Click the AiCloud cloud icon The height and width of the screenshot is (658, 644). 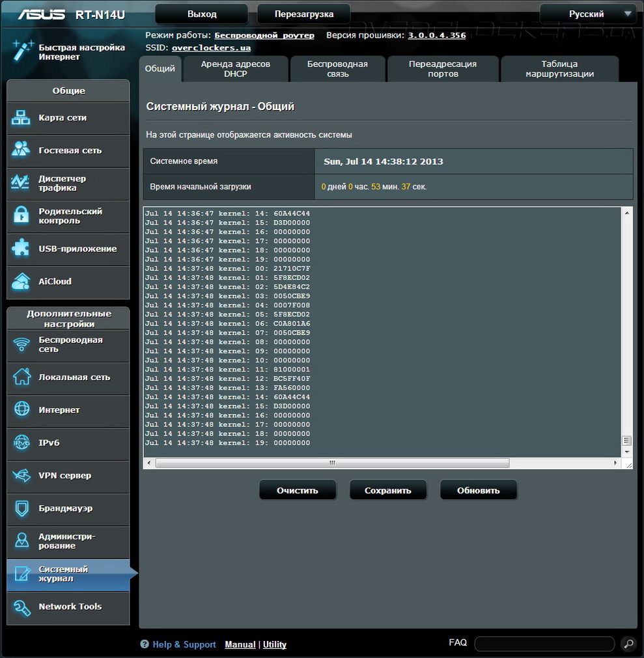(x=21, y=281)
